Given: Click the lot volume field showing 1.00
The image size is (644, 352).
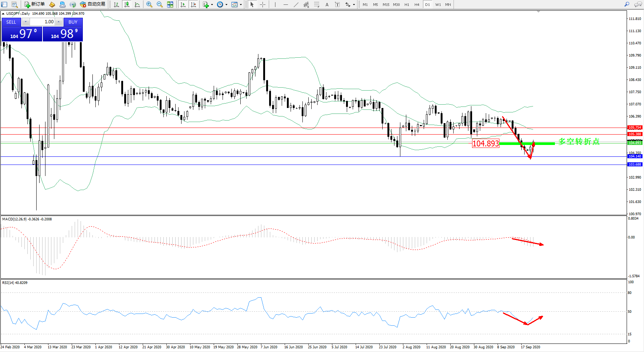Looking at the screenshot, I should [x=43, y=22].
